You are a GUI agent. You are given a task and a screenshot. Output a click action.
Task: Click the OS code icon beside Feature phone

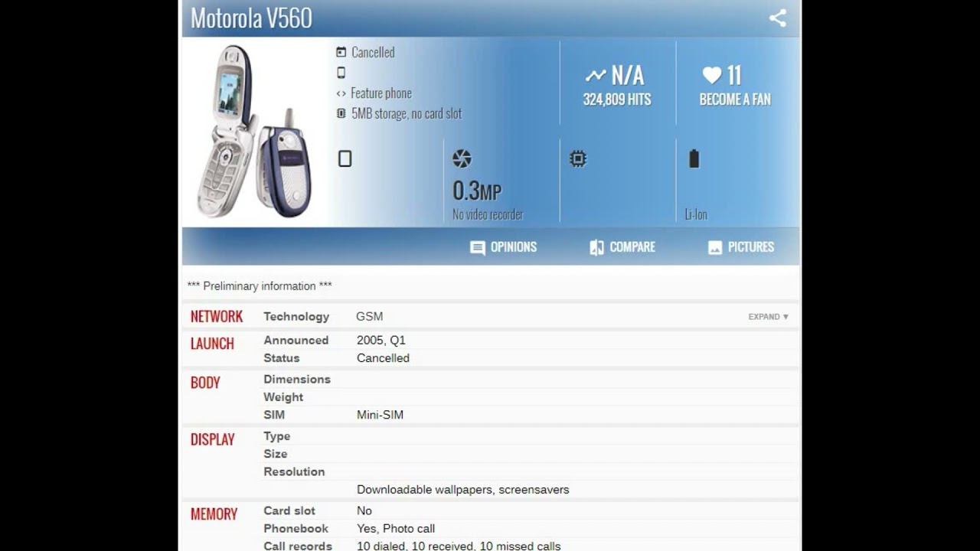341,93
